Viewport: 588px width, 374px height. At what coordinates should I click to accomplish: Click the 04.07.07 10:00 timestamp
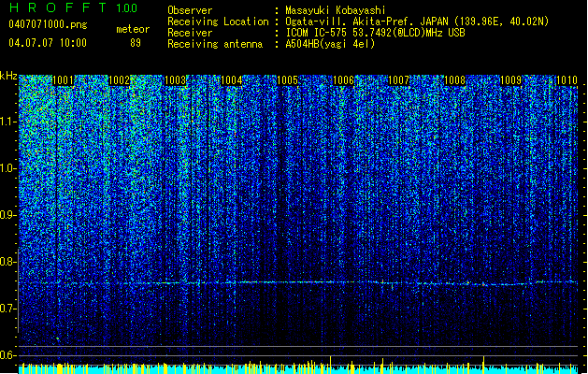tap(48, 43)
